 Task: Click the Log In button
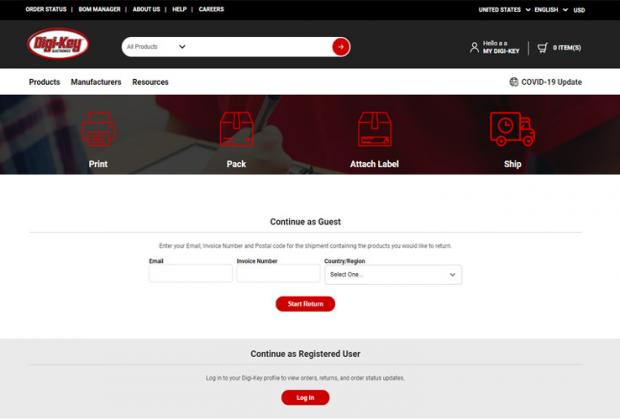pyautogui.click(x=305, y=397)
